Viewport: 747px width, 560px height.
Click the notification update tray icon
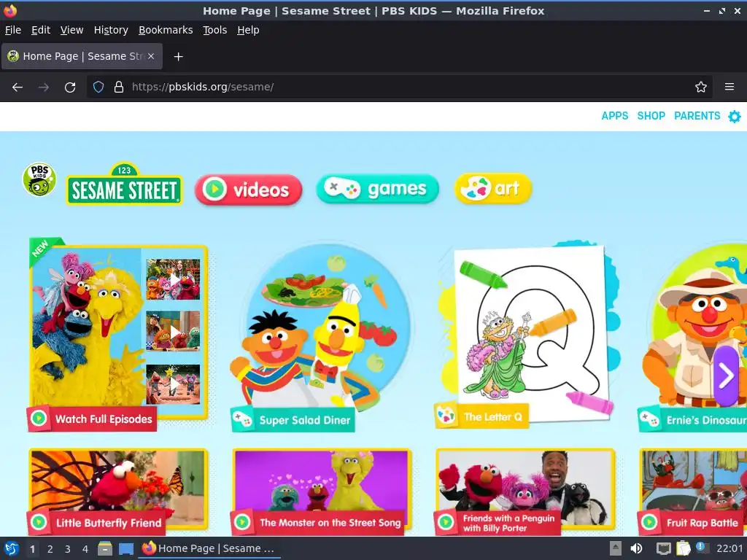pyautogui.click(x=702, y=548)
